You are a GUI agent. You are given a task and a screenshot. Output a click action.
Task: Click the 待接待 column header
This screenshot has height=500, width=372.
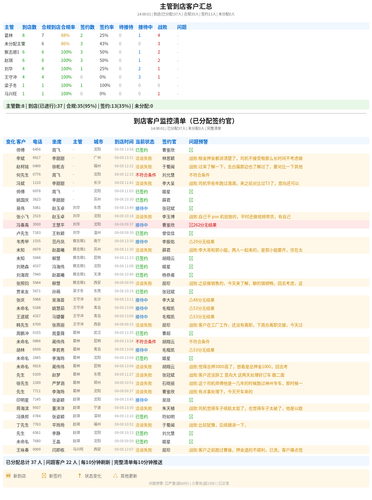click(x=126, y=27)
